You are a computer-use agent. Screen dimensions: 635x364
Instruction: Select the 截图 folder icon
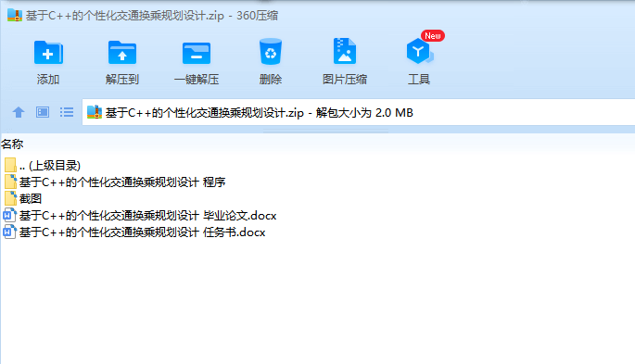[10, 198]
